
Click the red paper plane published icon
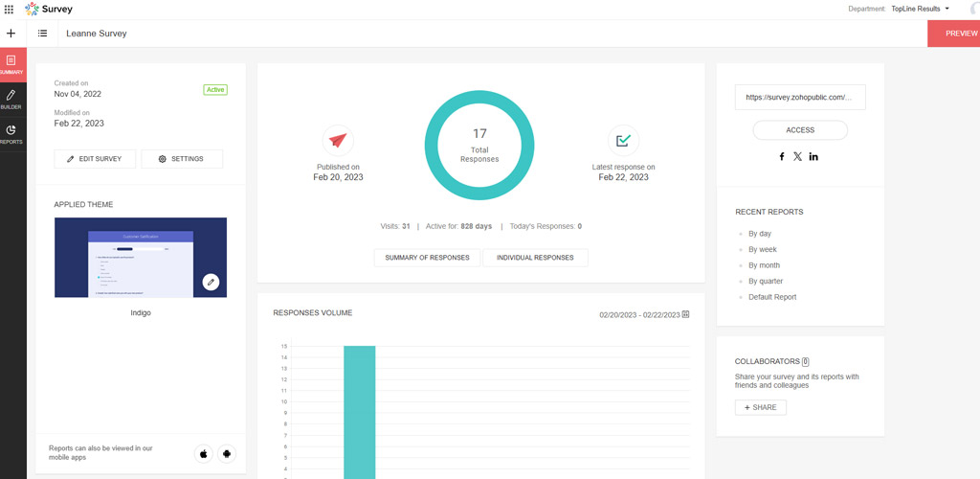pyautogui.click(x=338, y=141)
